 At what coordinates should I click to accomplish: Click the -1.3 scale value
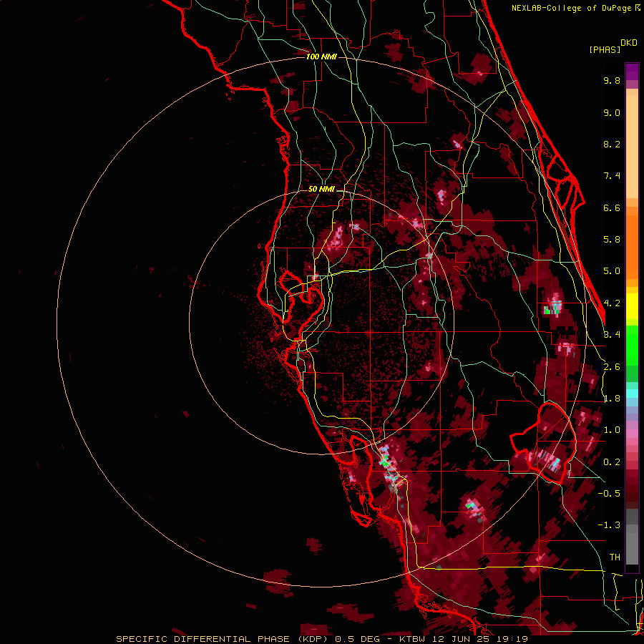(x=609, y=525)
